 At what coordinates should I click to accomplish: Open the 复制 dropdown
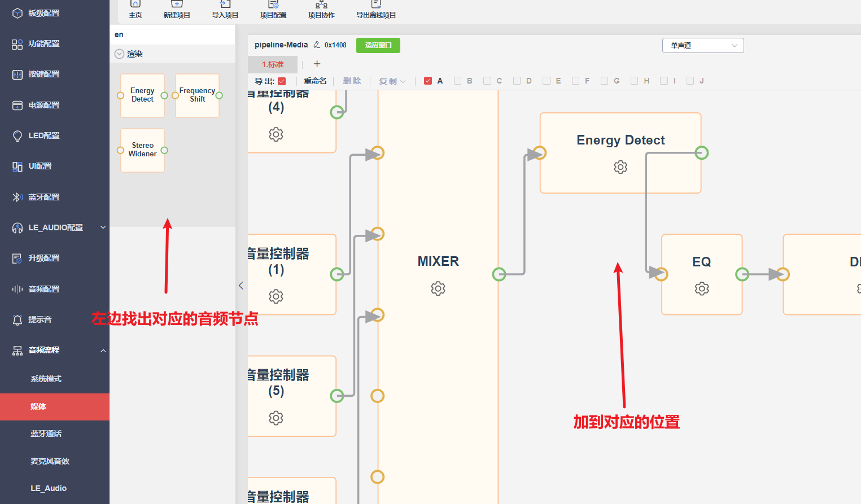pos(392,81)
